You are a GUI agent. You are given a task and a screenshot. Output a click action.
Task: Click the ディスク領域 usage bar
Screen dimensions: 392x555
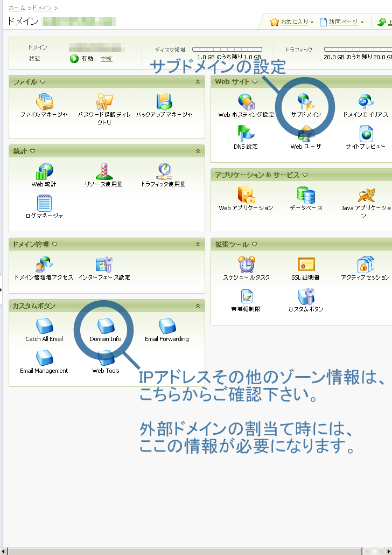(227, 49)
